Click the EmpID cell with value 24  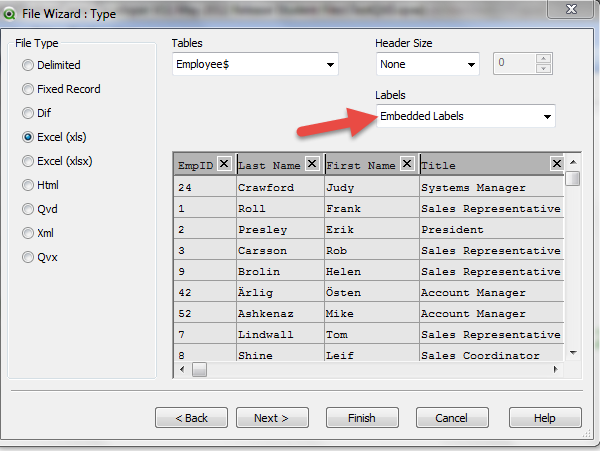(205, 187)
